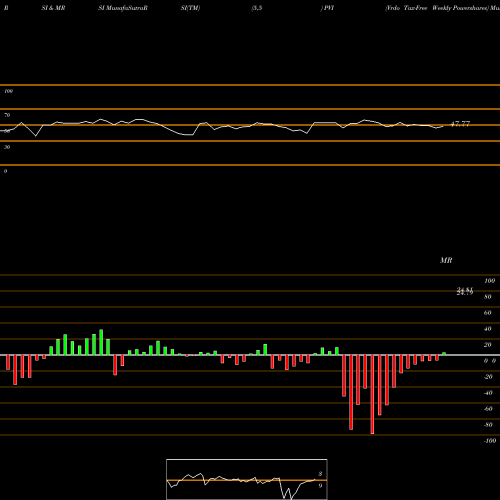Image resolution: width=500 pixels, height=500 pixels.
Task: Click the histogram axis label 60
Action: coord(488,313)
